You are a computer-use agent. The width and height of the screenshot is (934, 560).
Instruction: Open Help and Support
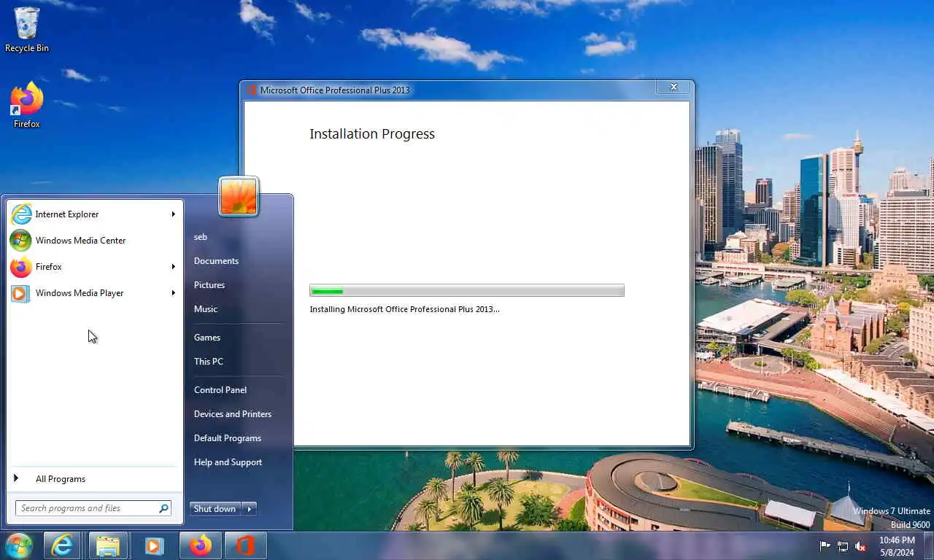tap(228, 462)
